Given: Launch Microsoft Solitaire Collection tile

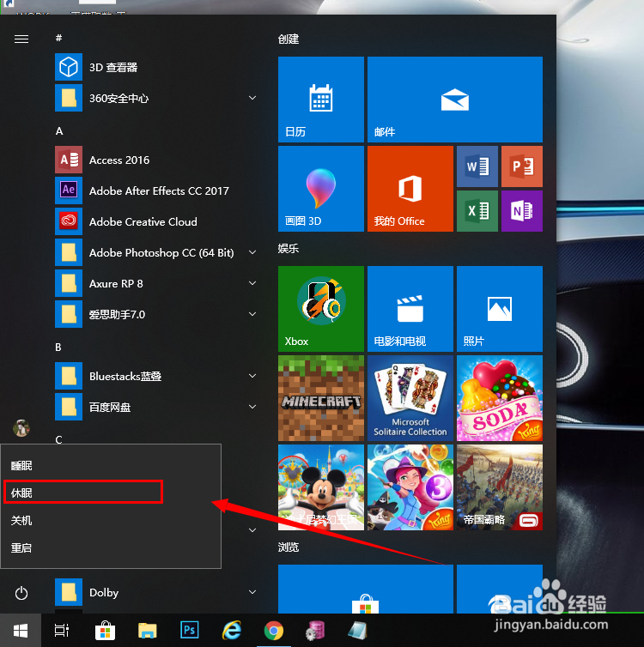Looking at the screenshot, I should [x=410, y=398].
